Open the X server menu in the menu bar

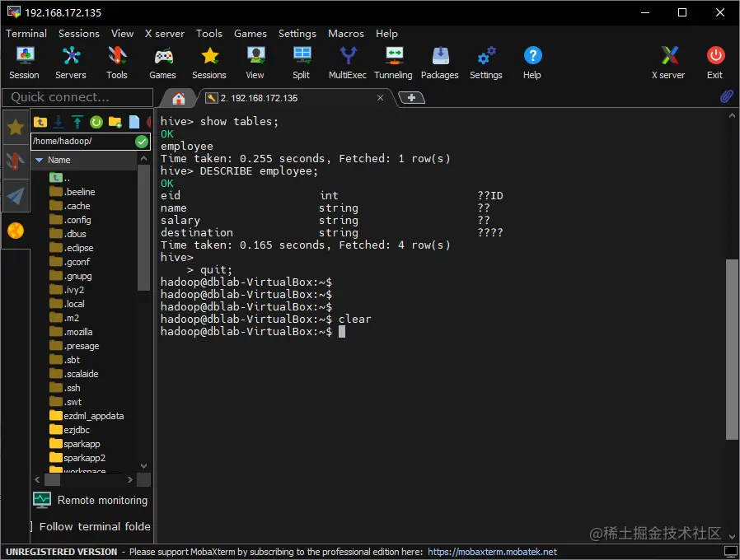(165, 34)
